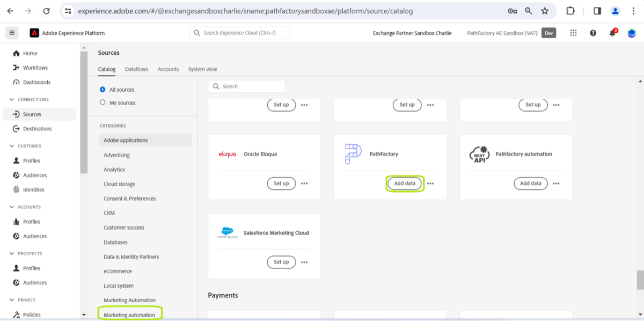Open Home via the house icon
The width and height of the screenshot is (644, 322).
[x=25, y=53]
